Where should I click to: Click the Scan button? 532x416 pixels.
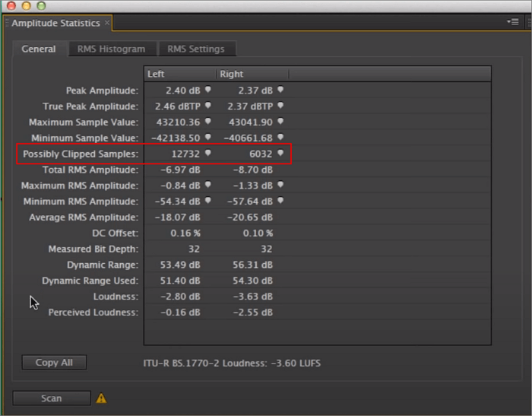coord(52,398)
